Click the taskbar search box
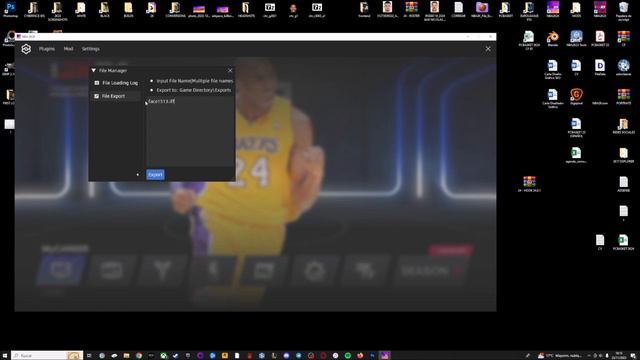 [x=47, y=356]
